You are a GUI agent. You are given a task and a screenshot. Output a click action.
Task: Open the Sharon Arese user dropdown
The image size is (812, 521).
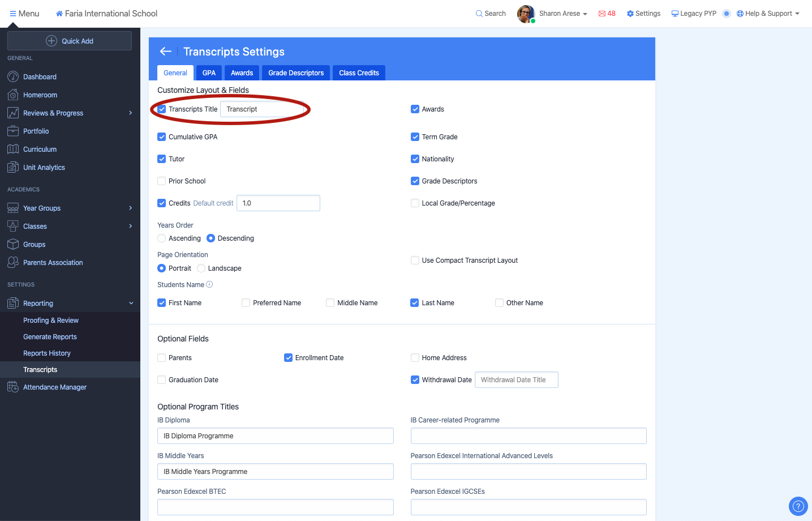tap(562, 14)
